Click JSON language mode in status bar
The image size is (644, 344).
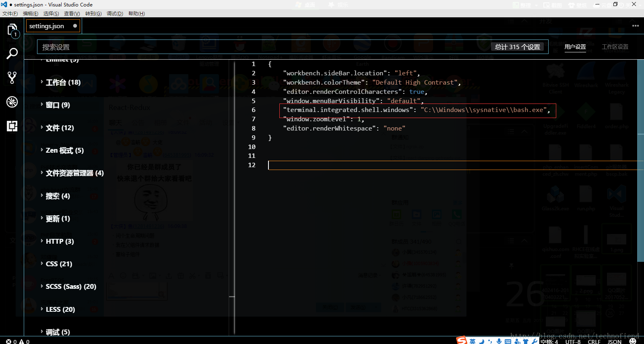[x=615, y=341]
